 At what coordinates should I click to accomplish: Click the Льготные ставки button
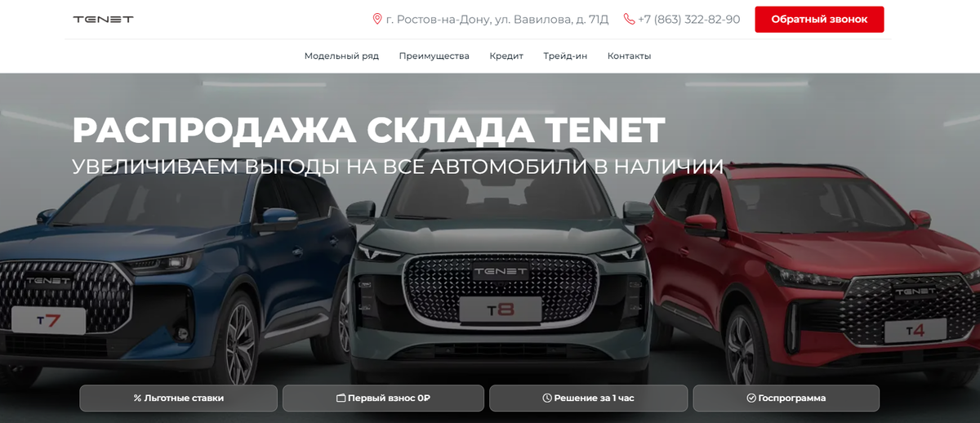click(x=178, y=399)
